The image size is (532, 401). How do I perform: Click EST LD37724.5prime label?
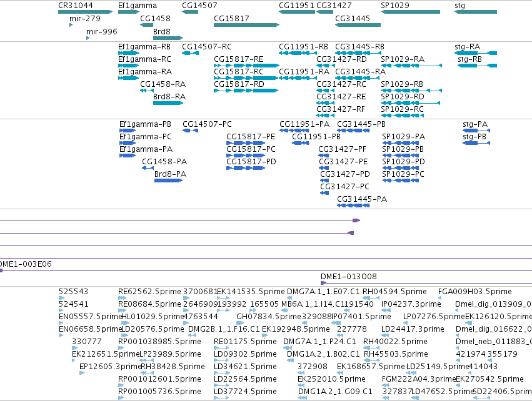[x=245, y=391]
